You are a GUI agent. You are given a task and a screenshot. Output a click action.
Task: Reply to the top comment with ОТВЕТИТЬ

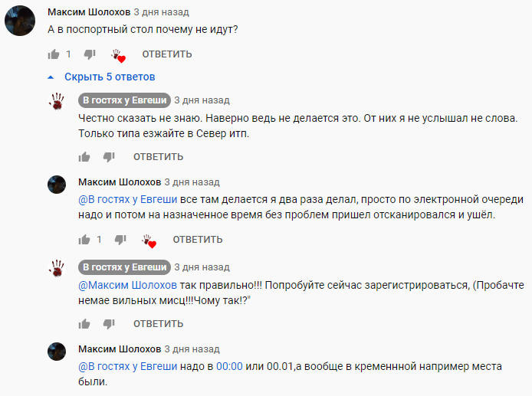pyautogui.click(x=166, y=54)
